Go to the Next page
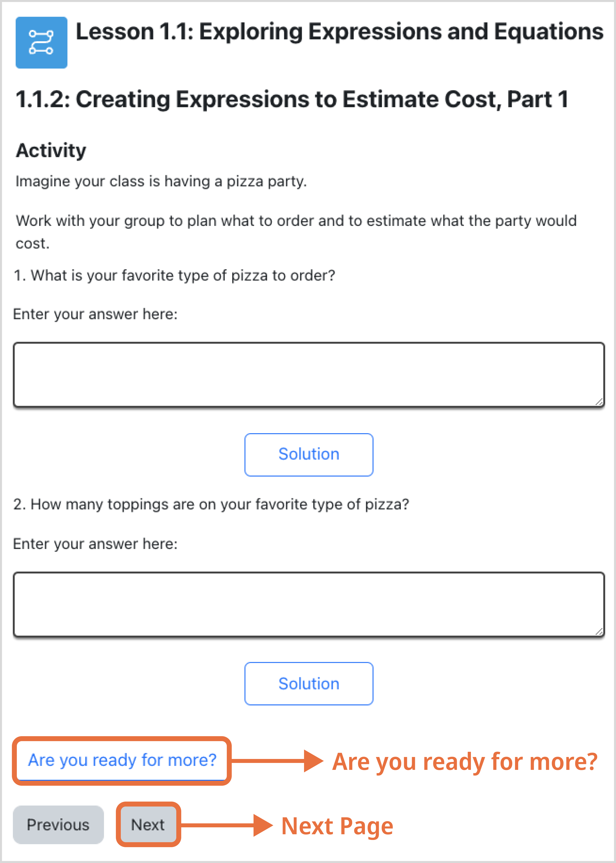Viewport: 616px width, 863px height. [x=148, y=825]
